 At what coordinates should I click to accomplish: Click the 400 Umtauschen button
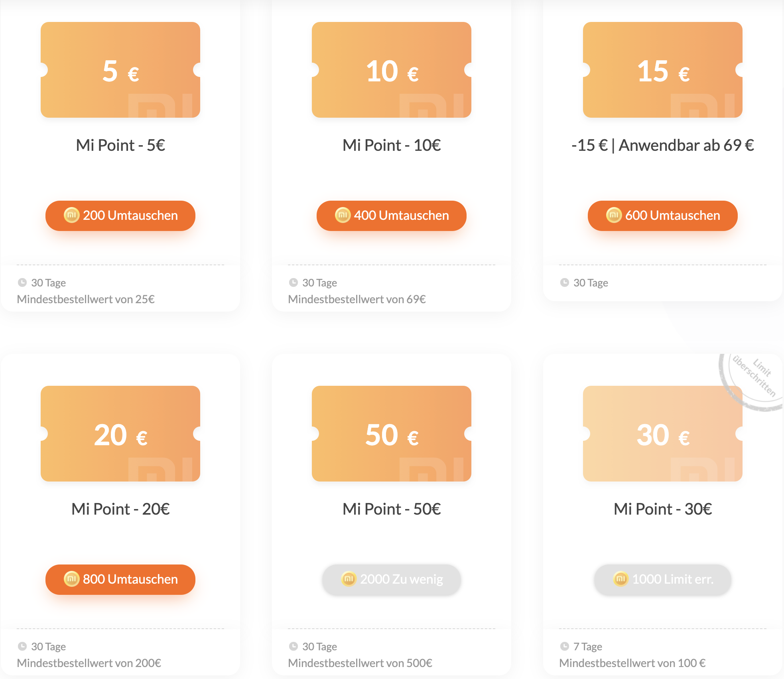391,215
